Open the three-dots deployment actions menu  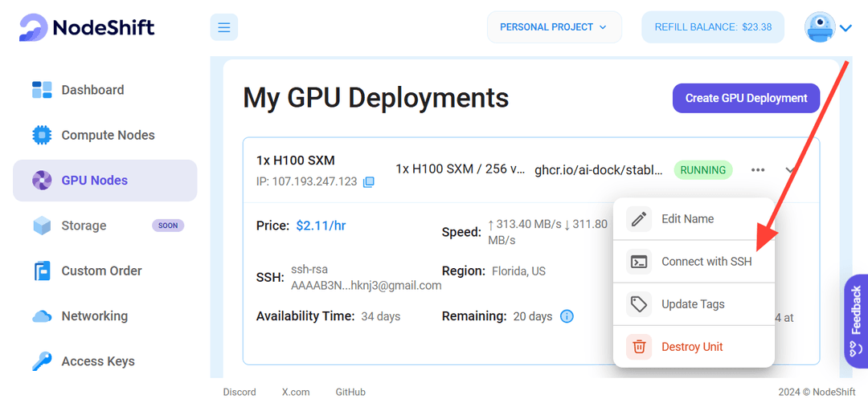point(758,169)
